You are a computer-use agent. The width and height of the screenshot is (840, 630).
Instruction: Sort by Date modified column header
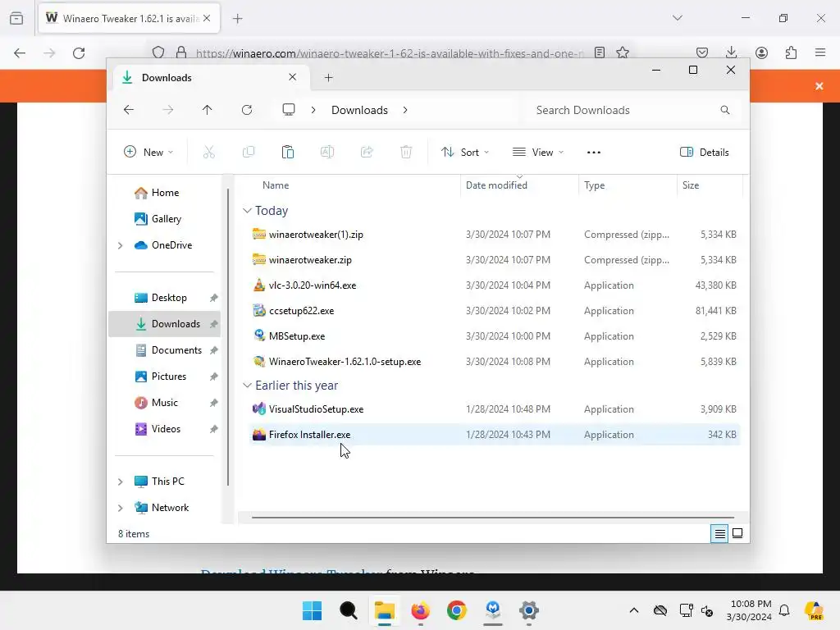[x=519, y=185]
